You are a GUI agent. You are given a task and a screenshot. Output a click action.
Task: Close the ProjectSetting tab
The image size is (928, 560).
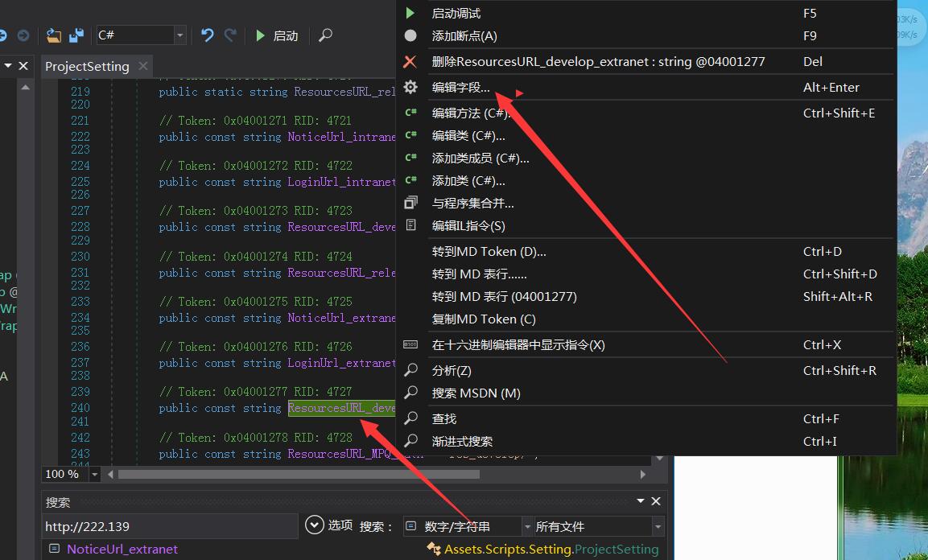pos(143,66)
